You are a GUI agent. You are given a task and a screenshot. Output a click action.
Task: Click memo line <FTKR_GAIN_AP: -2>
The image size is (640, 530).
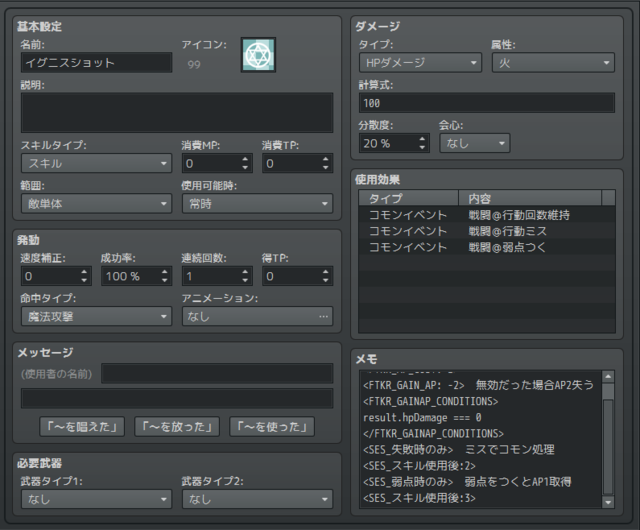tap(413, 385)
